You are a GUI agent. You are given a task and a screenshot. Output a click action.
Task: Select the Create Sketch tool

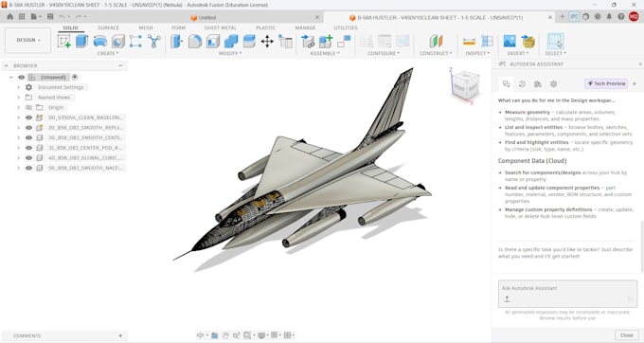coord(64,41)
